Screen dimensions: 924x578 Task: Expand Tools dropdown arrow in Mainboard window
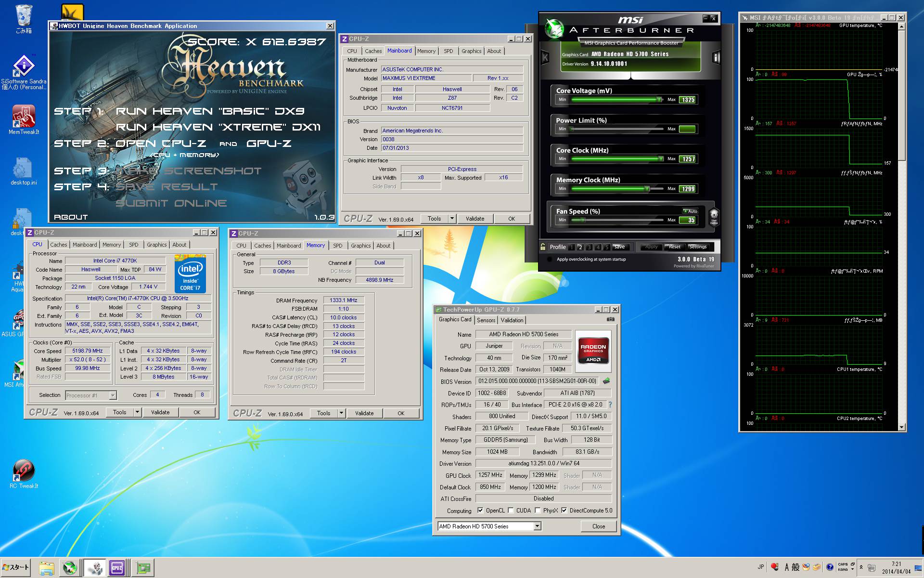pos(452,219)
